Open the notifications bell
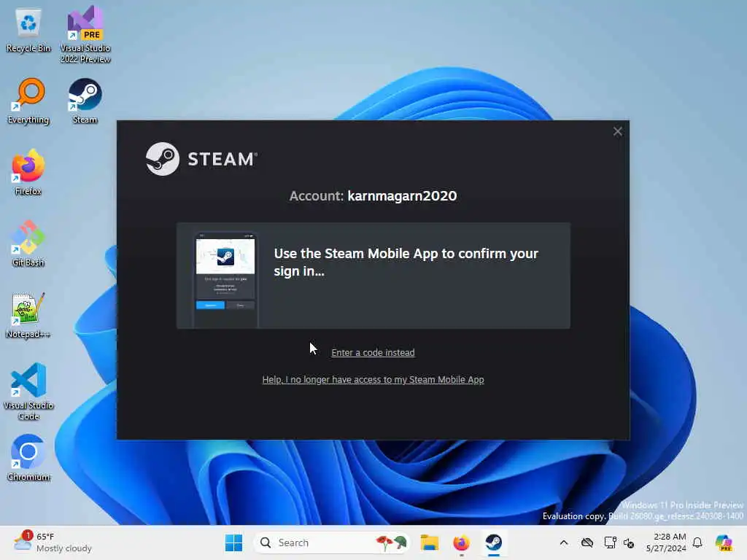This screenshot has height=560, width=747. tap(697, 542)
